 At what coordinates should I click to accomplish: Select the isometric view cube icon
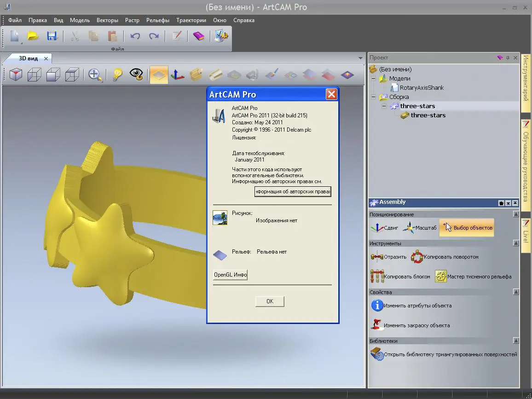[x=16, y=74]
